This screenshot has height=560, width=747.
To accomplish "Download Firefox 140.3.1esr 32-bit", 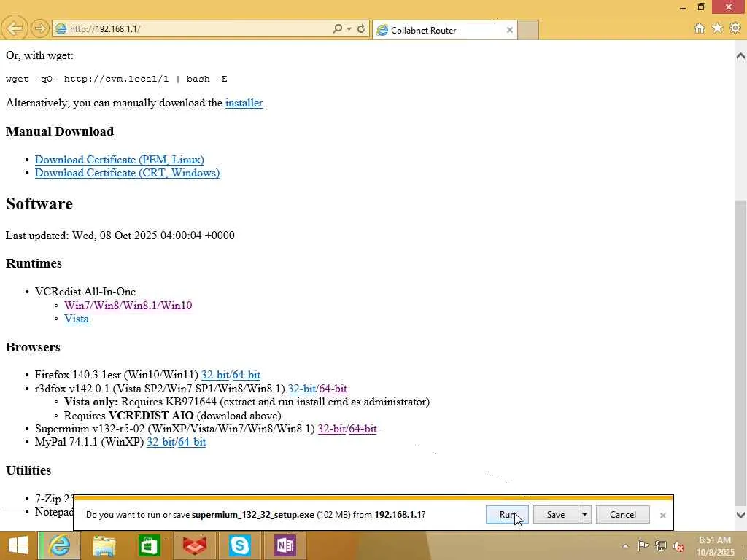I will tap(215, 375).
